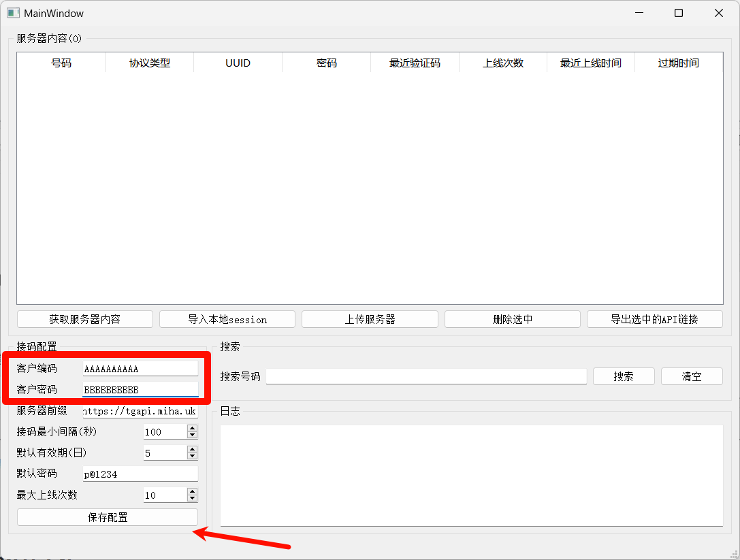This screenshot has height=560, width=740.
Task: Click the 过期时间 column header
Action: tap(678, 63)
